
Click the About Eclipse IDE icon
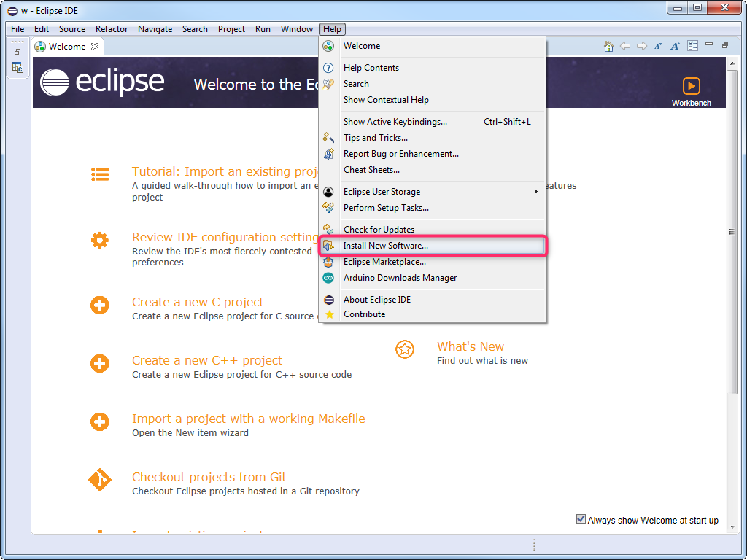tap(329, 300)
